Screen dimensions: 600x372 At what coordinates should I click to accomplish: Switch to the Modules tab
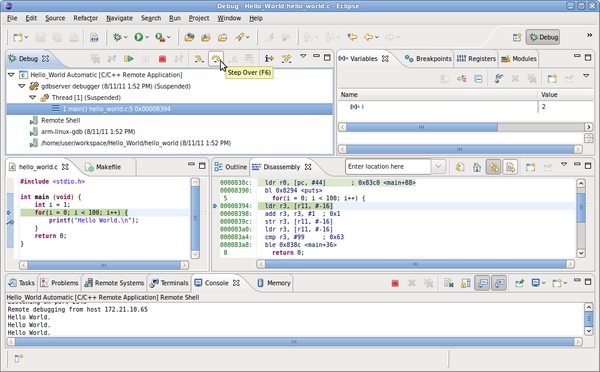(519, 59)
